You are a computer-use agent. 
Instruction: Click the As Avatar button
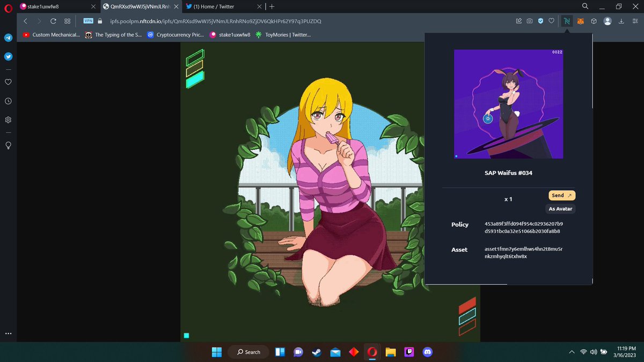[560, 209]
